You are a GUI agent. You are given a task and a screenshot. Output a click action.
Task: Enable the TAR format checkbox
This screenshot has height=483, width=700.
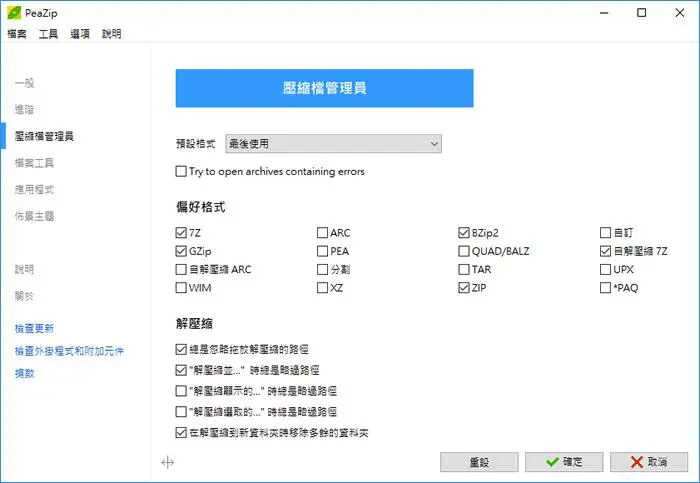click(x=464, y=269)
